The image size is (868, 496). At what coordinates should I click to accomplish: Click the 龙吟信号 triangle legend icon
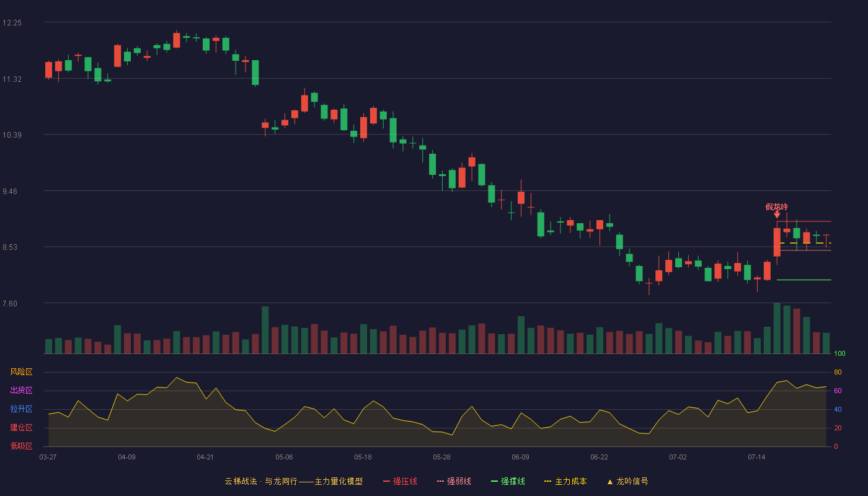[x=610, y=481]
